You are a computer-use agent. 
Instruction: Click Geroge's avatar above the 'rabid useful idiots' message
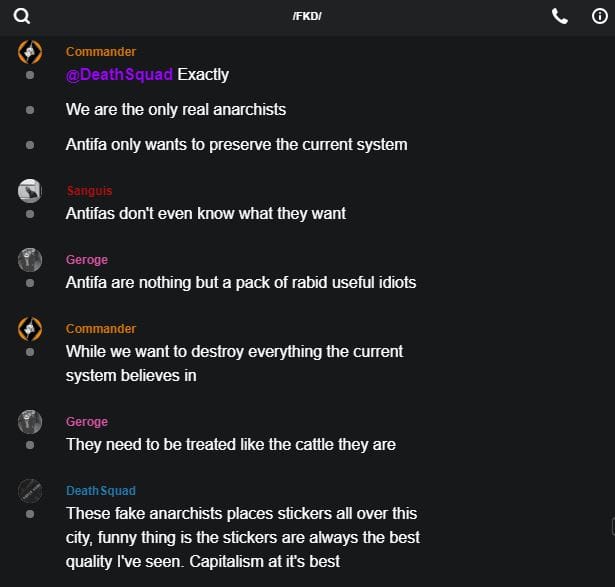[x=30, y=260]
